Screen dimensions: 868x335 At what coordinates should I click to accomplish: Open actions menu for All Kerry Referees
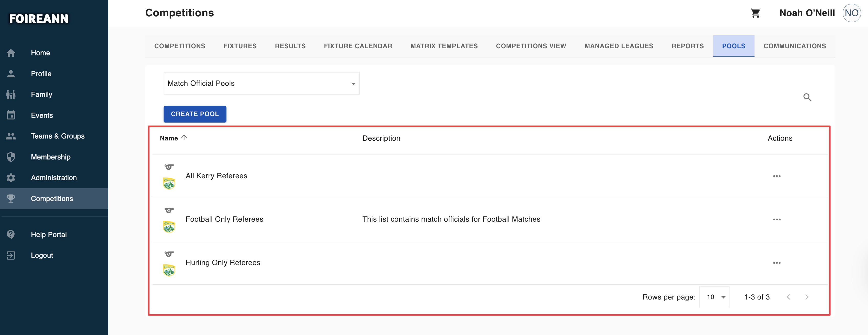point(777,176)
